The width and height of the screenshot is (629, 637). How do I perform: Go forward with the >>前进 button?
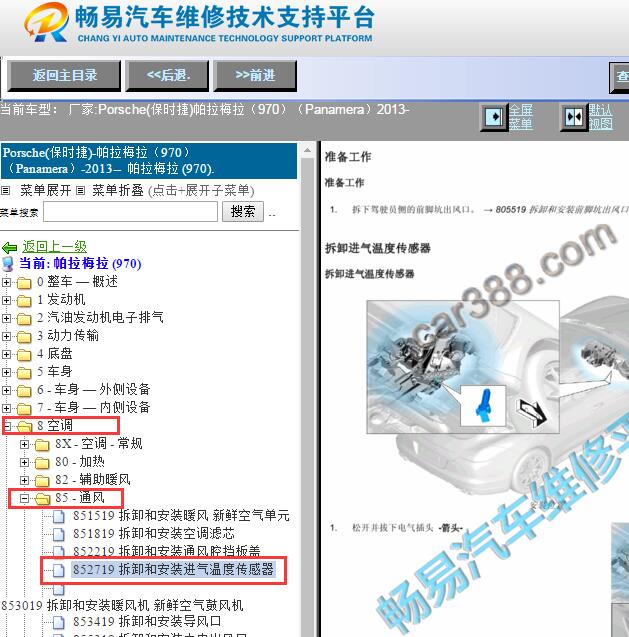point(255,76)
